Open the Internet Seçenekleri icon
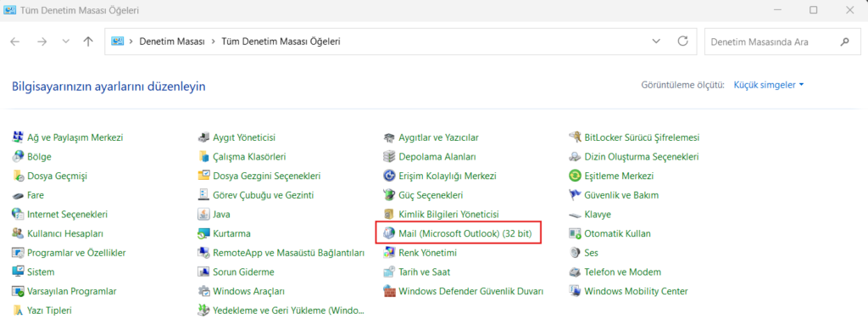Screen dimensions: 868x336 pyautogui.click(x=19, y=214)
